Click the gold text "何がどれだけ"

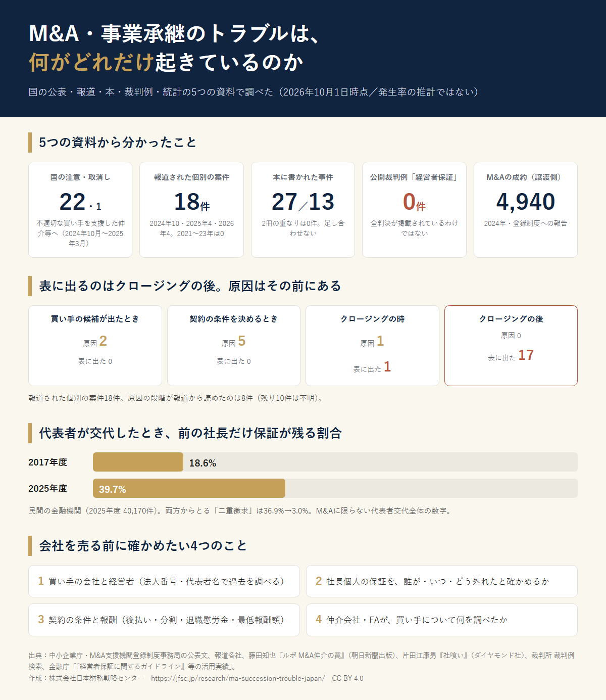coord(91,62)
